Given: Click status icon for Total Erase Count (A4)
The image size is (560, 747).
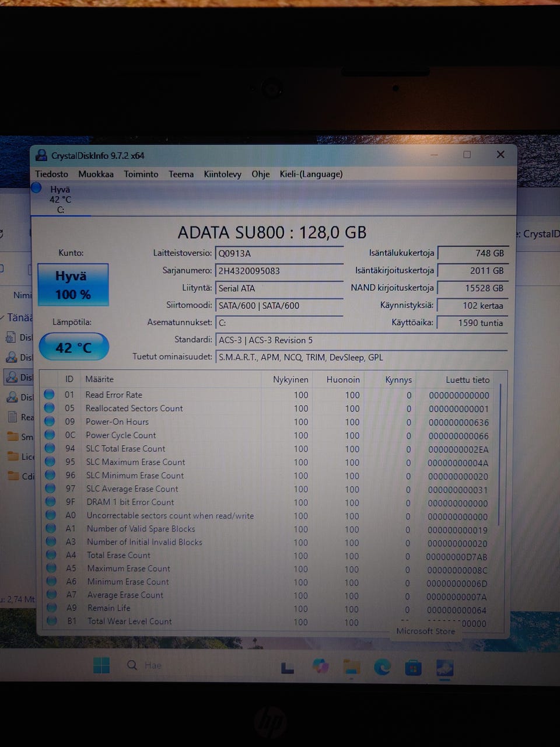Looking at the screenshot, I should click(x=51, y=555).
